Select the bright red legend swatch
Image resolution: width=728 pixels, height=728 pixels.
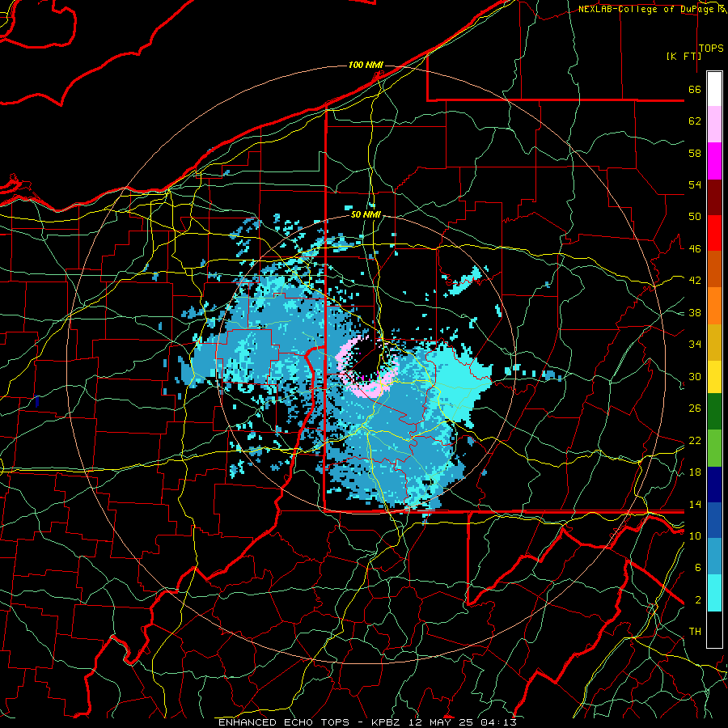(x=714, y=233)
